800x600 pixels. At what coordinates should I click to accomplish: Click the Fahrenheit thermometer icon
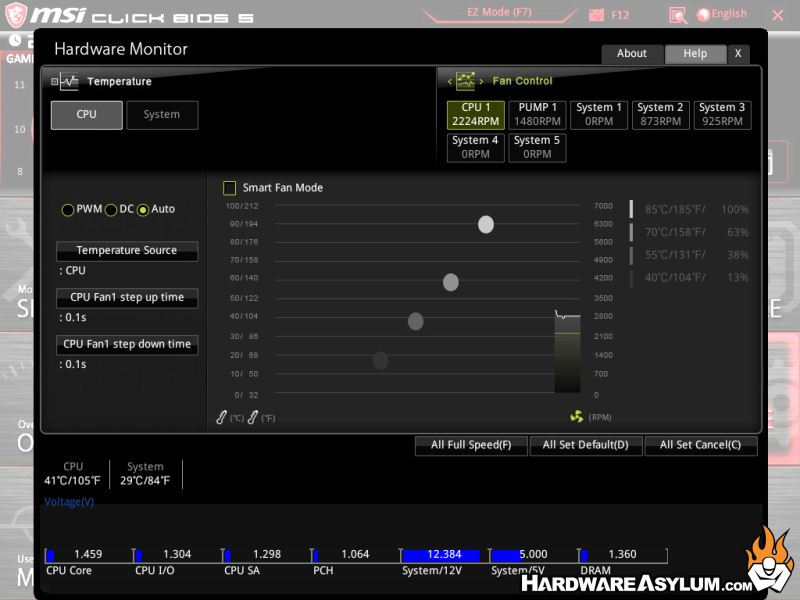pyautogui.click(x=253, y=417)
